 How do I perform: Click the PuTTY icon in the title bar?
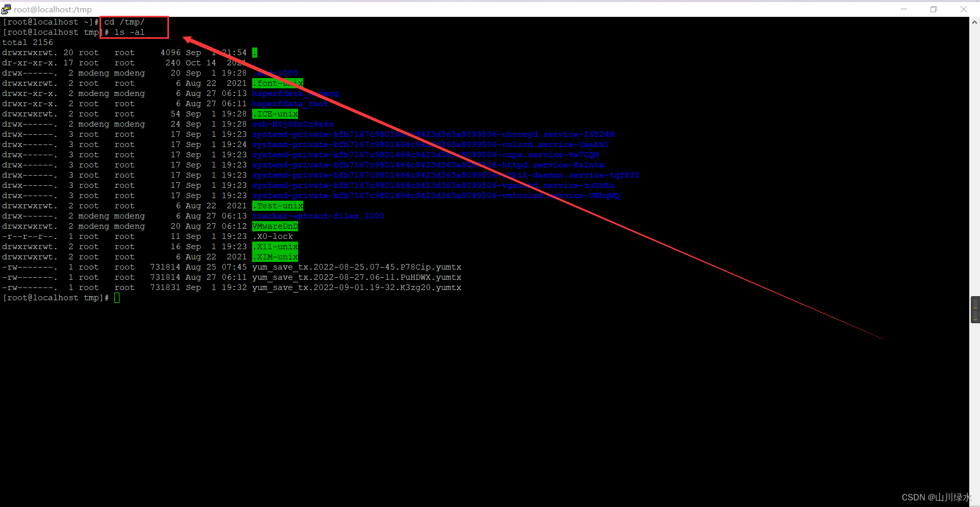pos(6,9)
